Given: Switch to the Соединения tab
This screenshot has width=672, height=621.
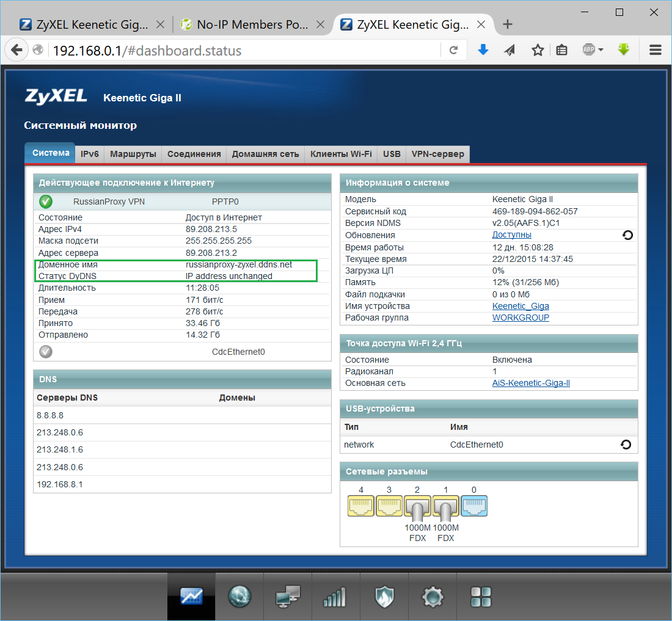Looking at the screenshot, I should tap(194, 154).
